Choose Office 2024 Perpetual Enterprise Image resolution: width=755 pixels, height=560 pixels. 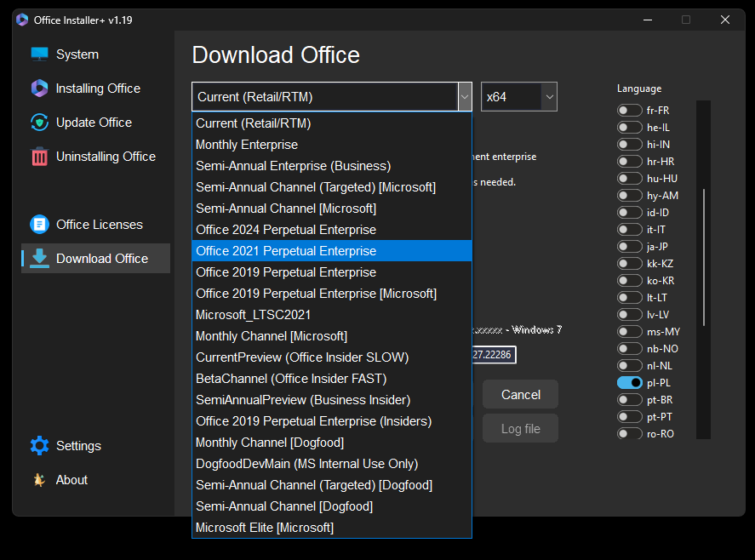pyautogui.click(x=332, y=230)
